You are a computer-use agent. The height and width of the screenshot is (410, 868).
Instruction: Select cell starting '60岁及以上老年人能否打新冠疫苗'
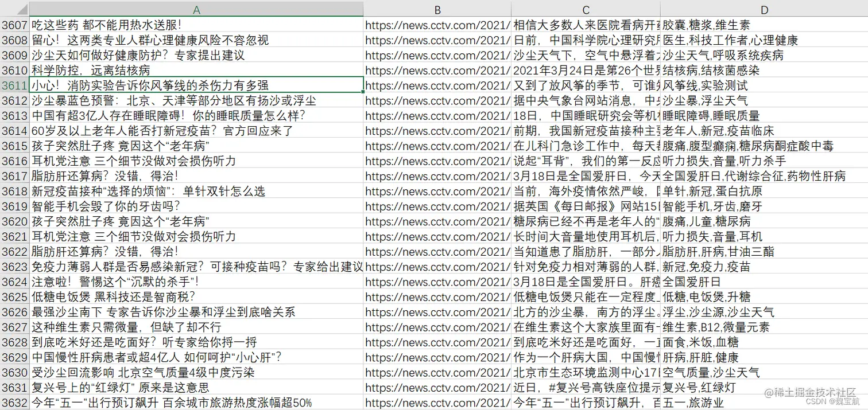(196, 131)
